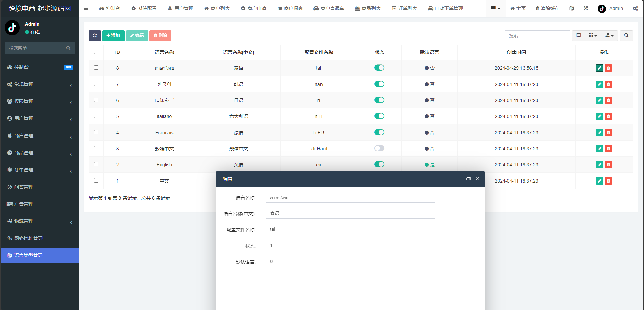
Task: Click the red delete icon for 한국어 row
Action: (608, 84)
